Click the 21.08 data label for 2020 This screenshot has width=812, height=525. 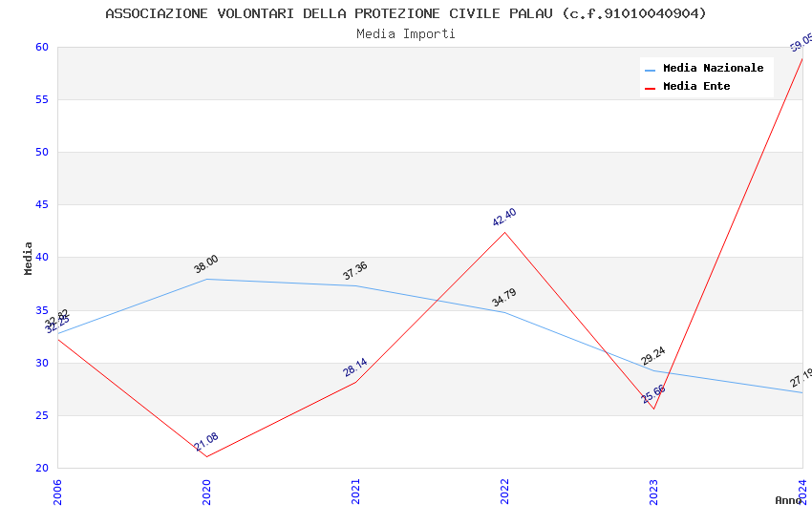206,442
